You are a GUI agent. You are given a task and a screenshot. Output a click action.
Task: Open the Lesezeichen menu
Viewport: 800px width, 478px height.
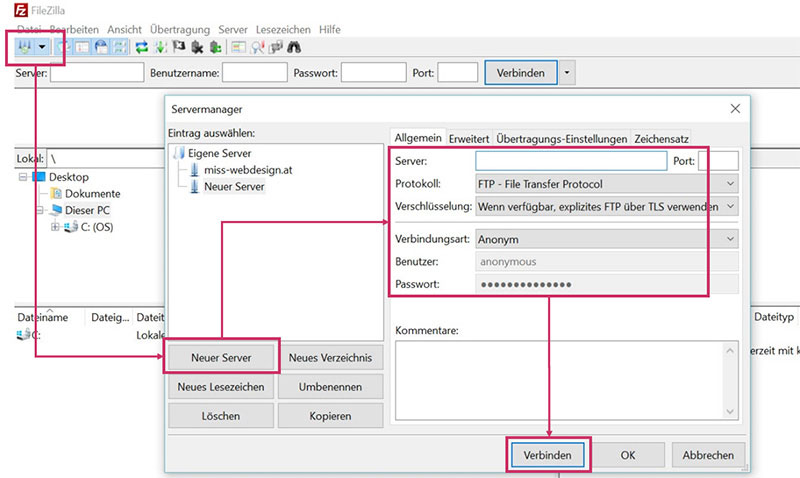pos(283,30)
